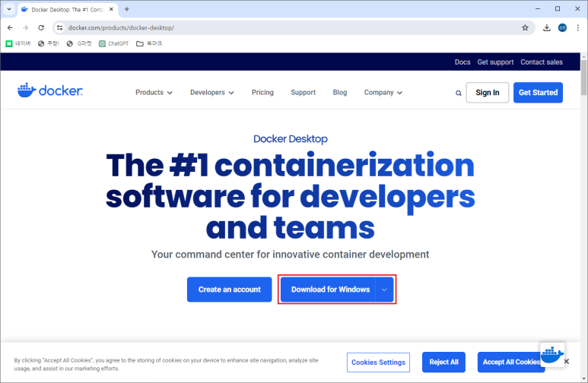Click the browser forward arrow
The width and height of the screenshot is (588, 383).
[26, 27]
